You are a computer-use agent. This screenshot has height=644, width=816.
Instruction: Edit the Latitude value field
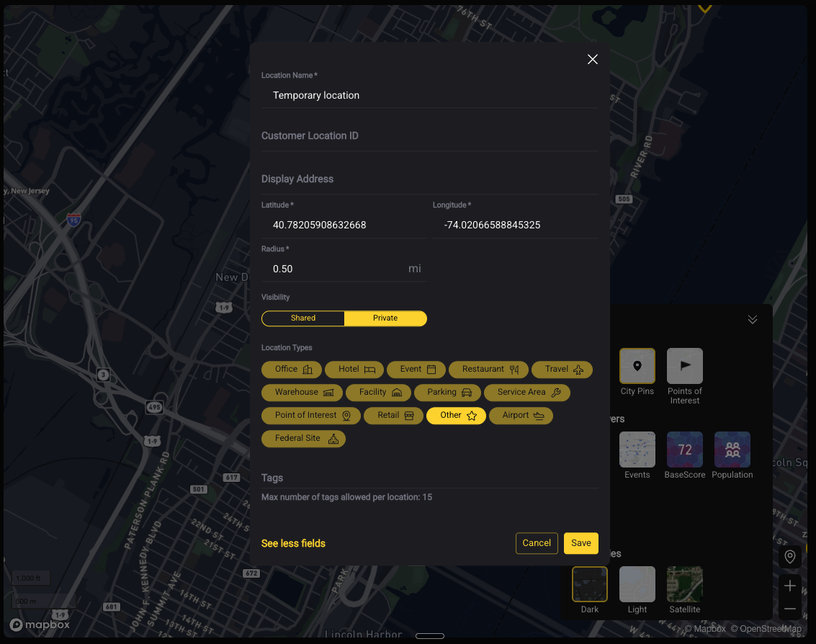[344, 225]
